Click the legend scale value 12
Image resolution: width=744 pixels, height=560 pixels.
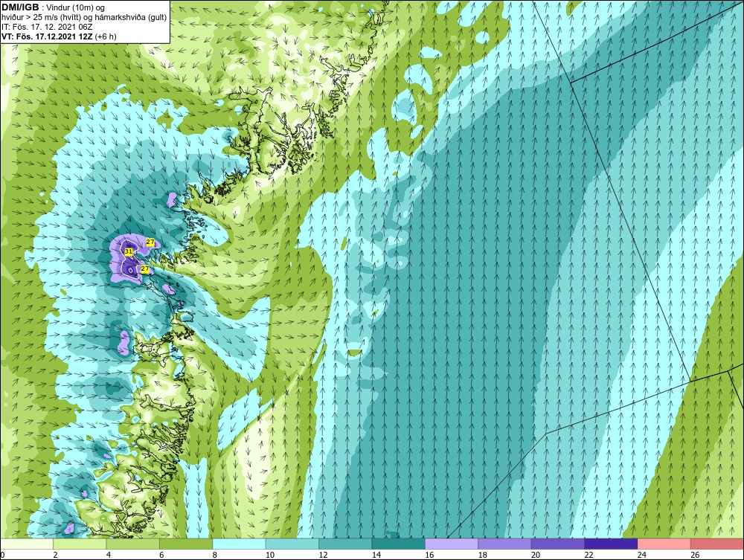tap(323, 555)
